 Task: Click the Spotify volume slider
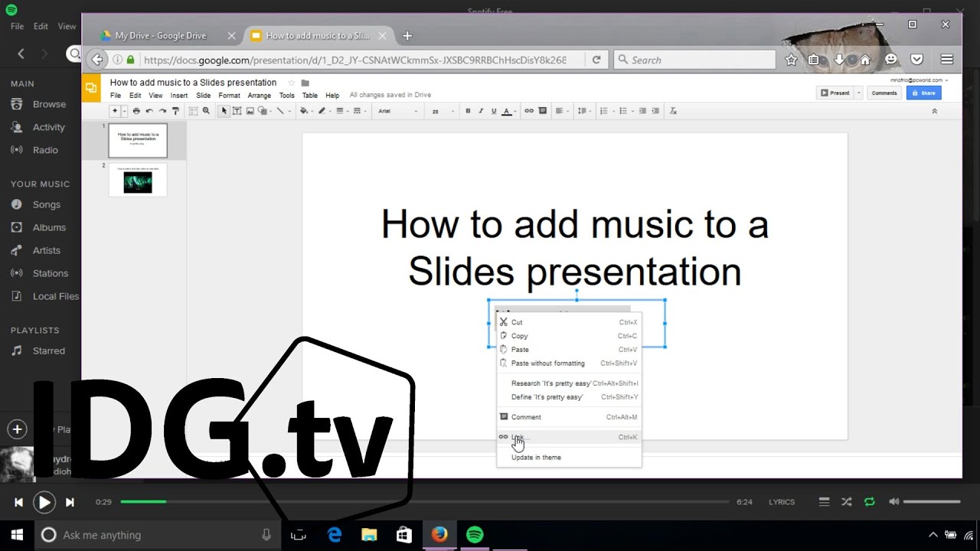tap(932, 502)
